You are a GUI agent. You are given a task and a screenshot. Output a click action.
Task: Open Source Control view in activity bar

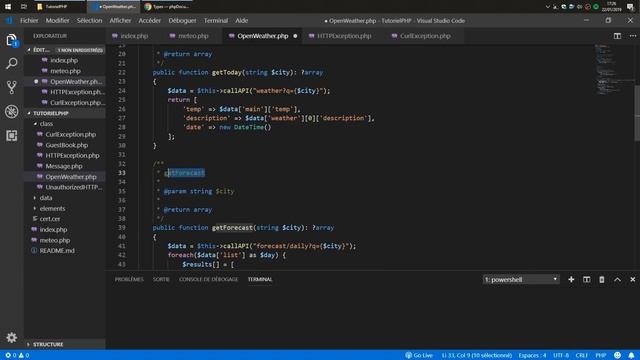click(11, 87)
